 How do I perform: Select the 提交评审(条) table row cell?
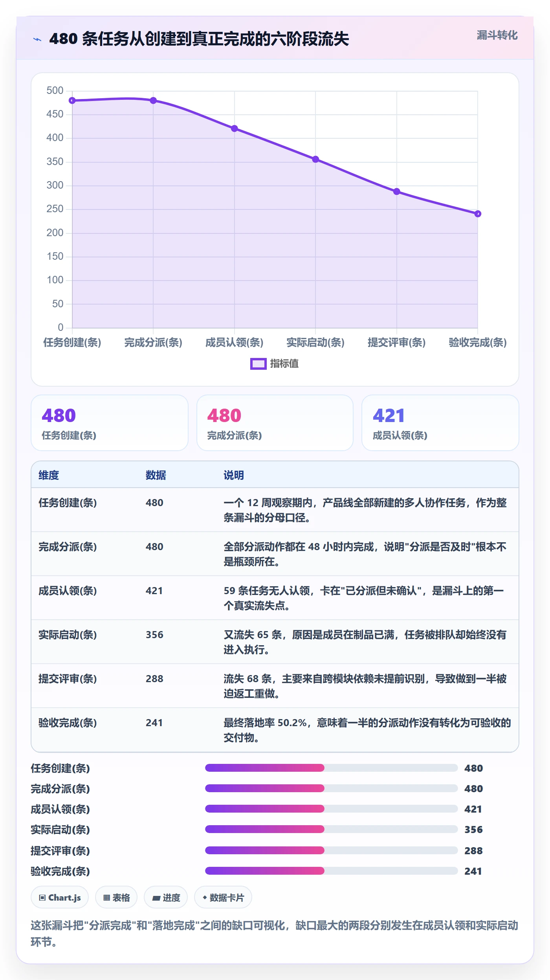(68, 679)
